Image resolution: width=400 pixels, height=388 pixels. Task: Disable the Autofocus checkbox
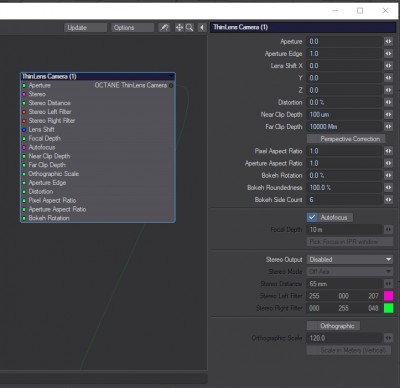tap(312, 217)
